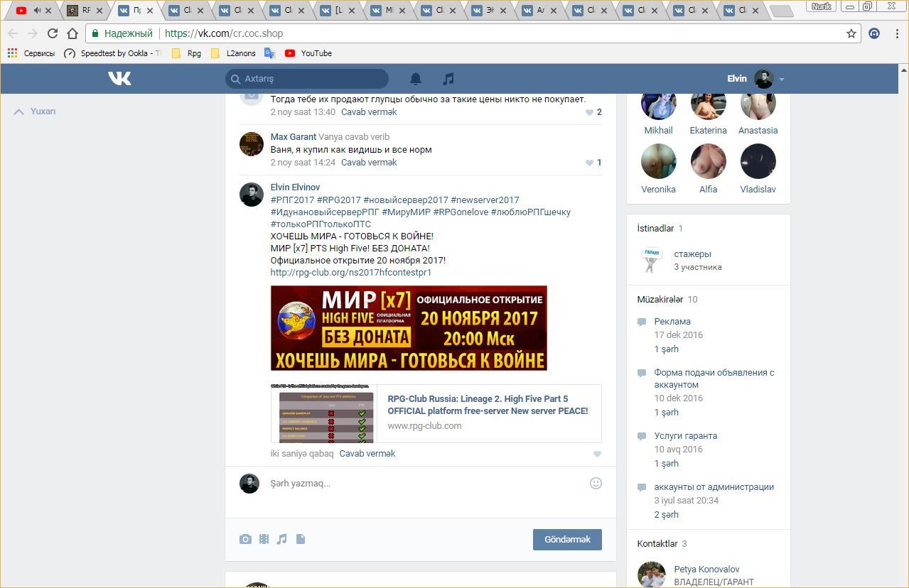The height and width of the screenshot is (588, 909).
Task: Open Petya Konovalov's contact profile
Action: pos(706,570)
